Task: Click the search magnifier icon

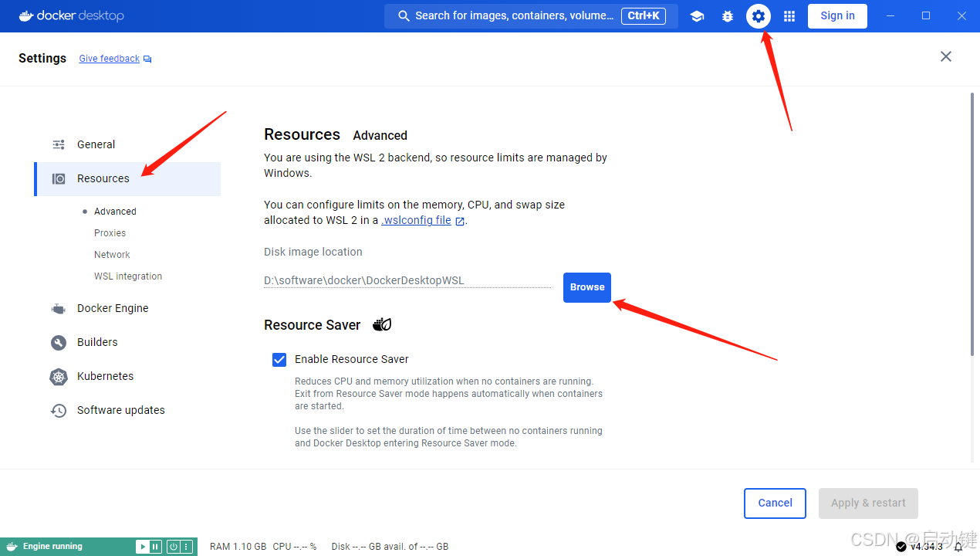Action: (404, 15)
